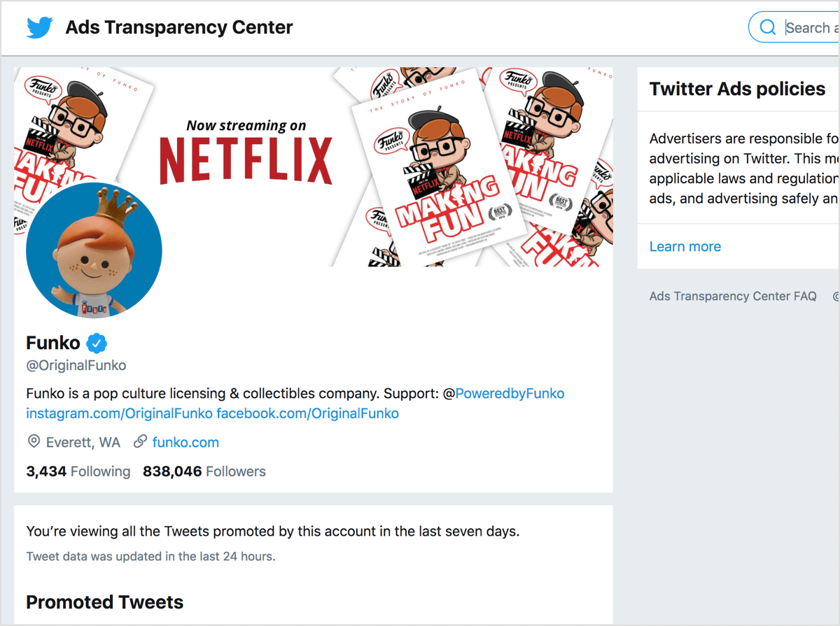Click the Twitter Ads policies panel header
840x626 pixels.
[x=737, y=89]
